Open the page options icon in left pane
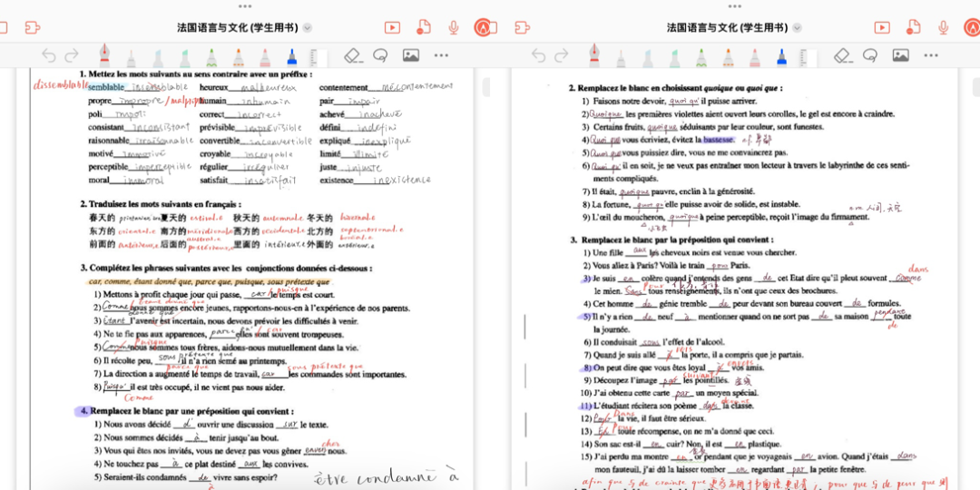This screenshot has height=490, width=980. coord(423,28)
